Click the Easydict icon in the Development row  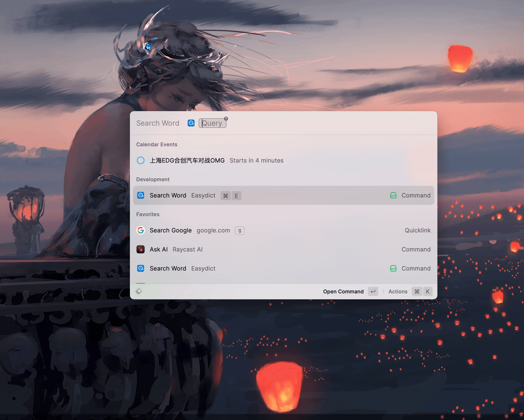click(140, 195)
